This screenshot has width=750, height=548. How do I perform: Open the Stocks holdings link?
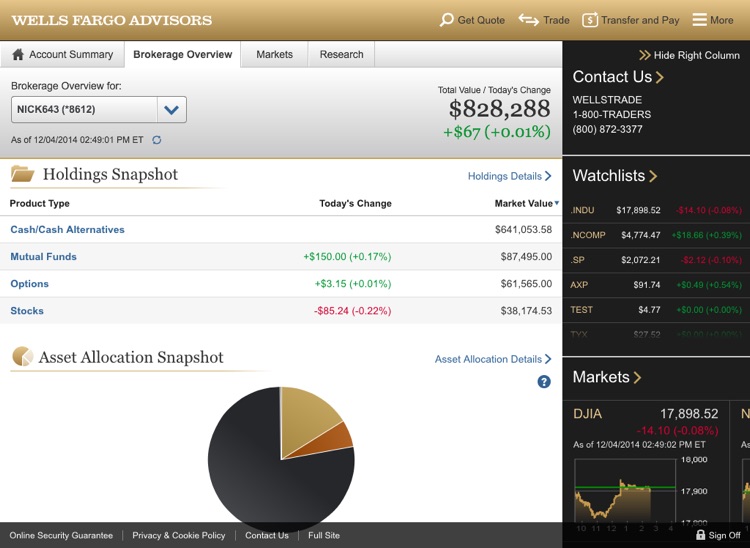coord(27,311)
